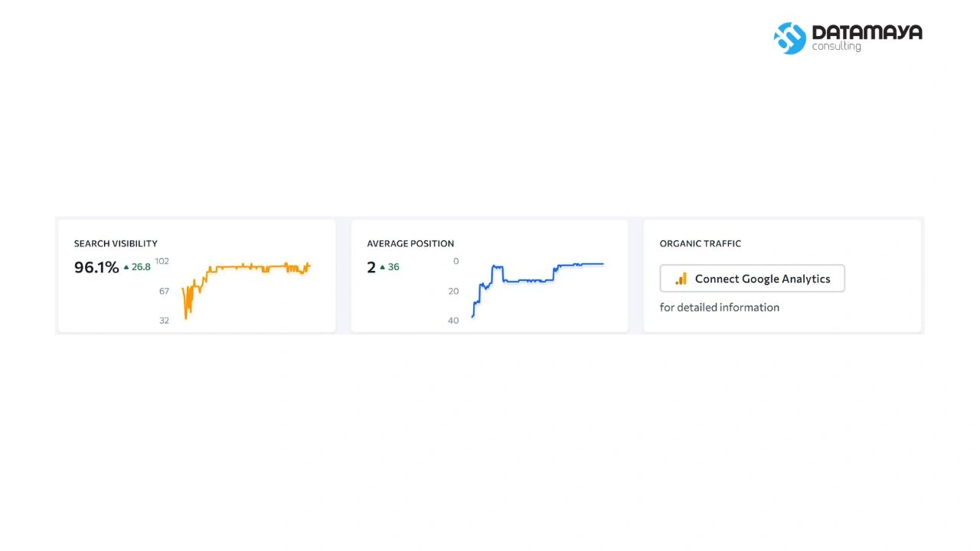Select the AVERAGE POSITION card title
980x551 pixels.
click(x=410, y=243)
